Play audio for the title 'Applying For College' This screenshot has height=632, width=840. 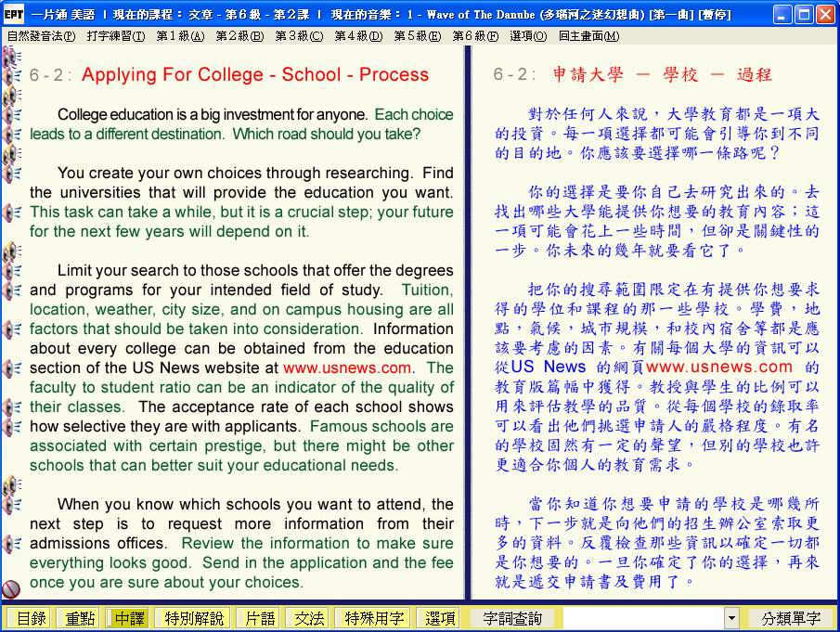point(12,76)
